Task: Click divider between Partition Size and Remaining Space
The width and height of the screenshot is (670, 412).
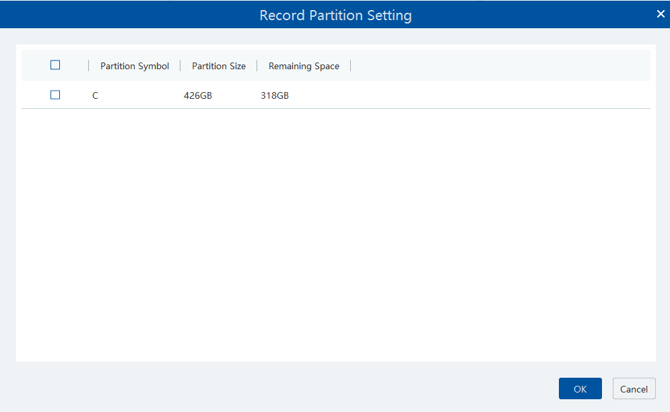Action: point(257,66)
